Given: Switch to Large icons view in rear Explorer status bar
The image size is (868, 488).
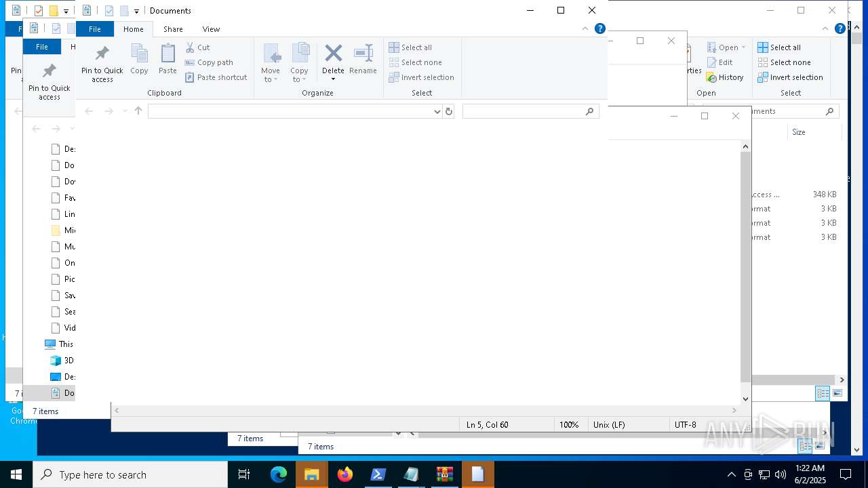Looking at the screenshot, I should pos(837,393).
